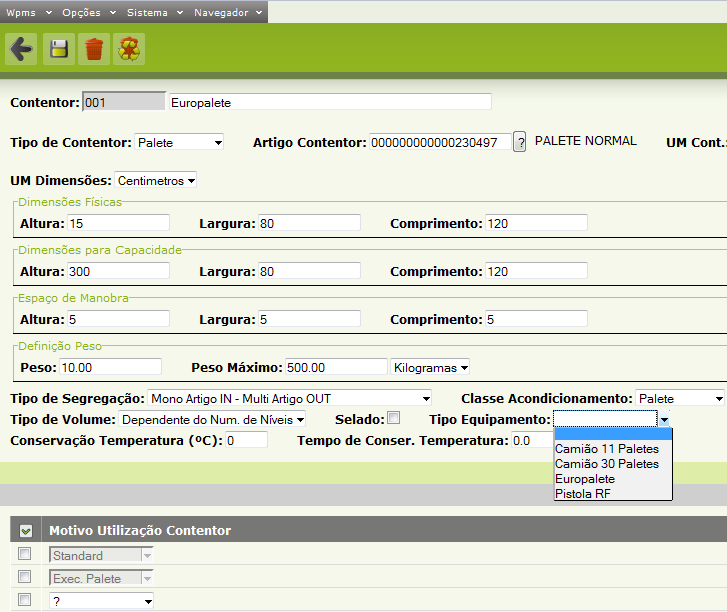Open the Classe Acondicionamento dropdown
The image size is (727, 612).
[680, 398]
